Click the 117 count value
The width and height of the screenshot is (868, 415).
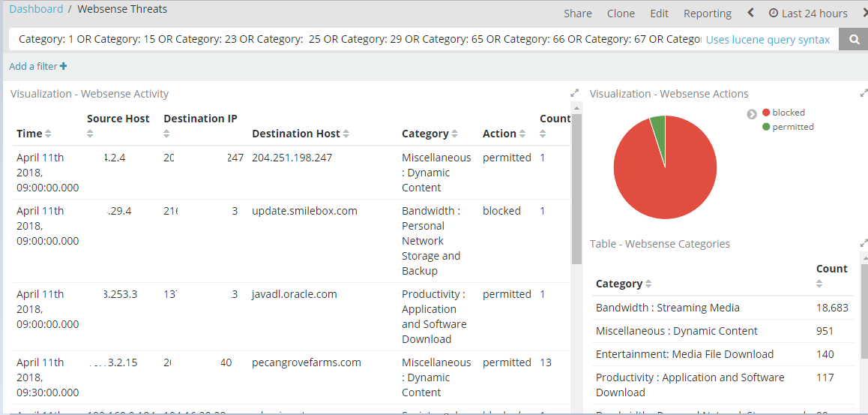(825, 377)
